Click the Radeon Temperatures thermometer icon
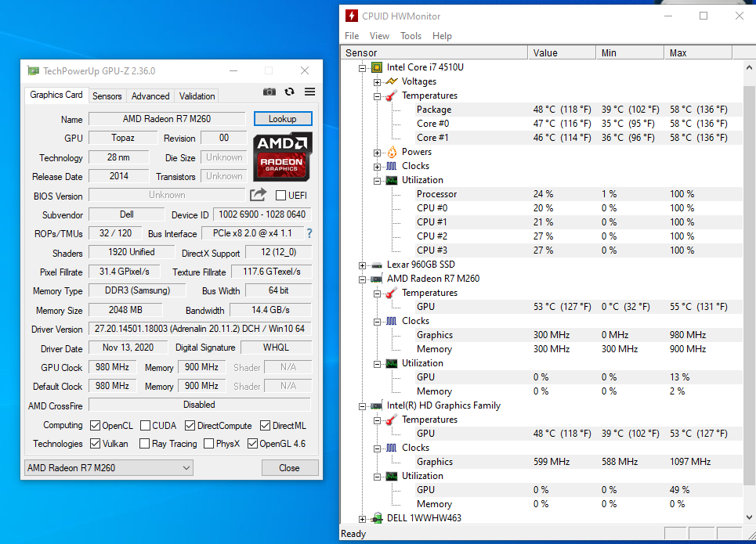756x544 pixels. [x=392, y=293]
